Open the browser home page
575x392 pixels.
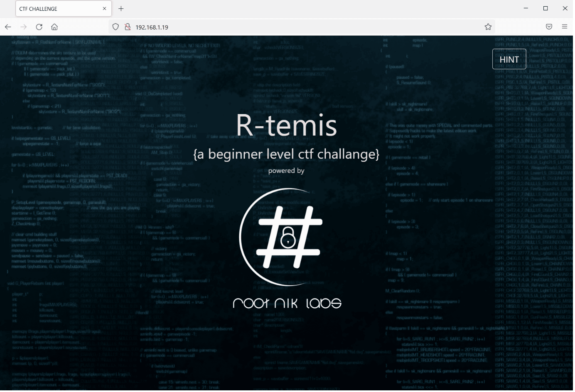54,27
